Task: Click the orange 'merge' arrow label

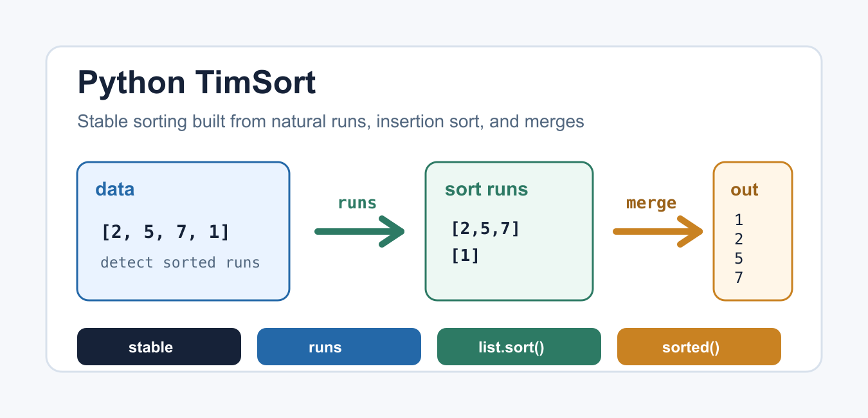Action: pos(651,203)
